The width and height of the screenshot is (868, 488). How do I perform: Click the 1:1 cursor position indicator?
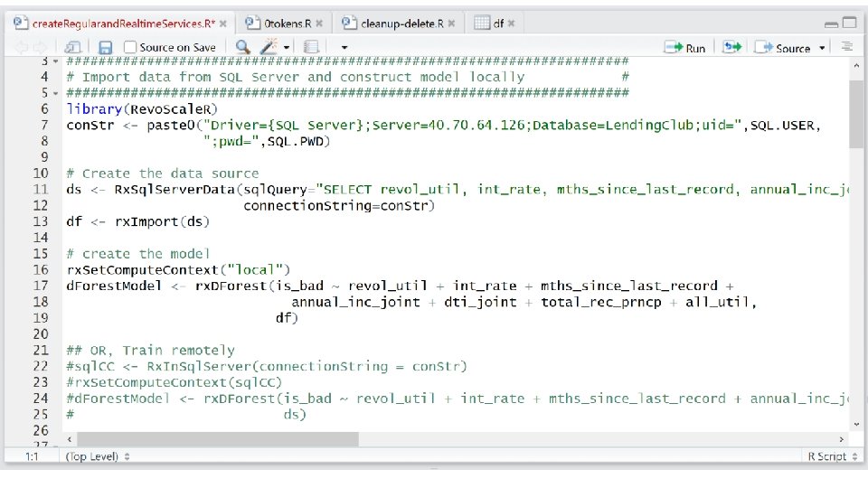32,456
